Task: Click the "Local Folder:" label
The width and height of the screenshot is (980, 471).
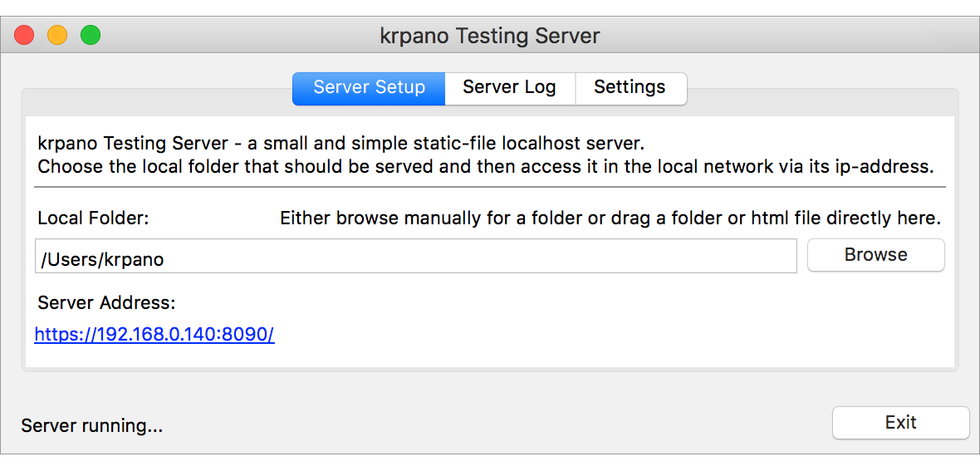Action: tap(93, 218)
